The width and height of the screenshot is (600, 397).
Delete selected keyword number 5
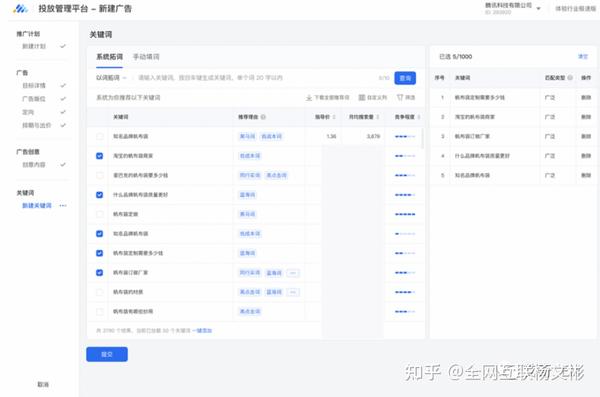coord(586,175)
